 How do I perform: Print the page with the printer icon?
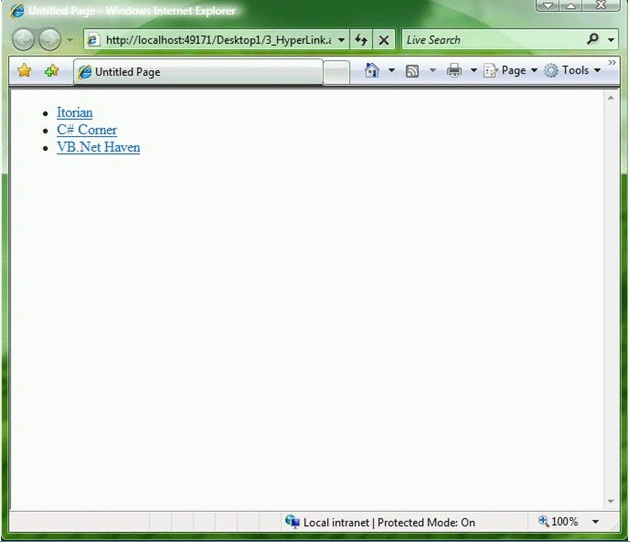[454, 70]
